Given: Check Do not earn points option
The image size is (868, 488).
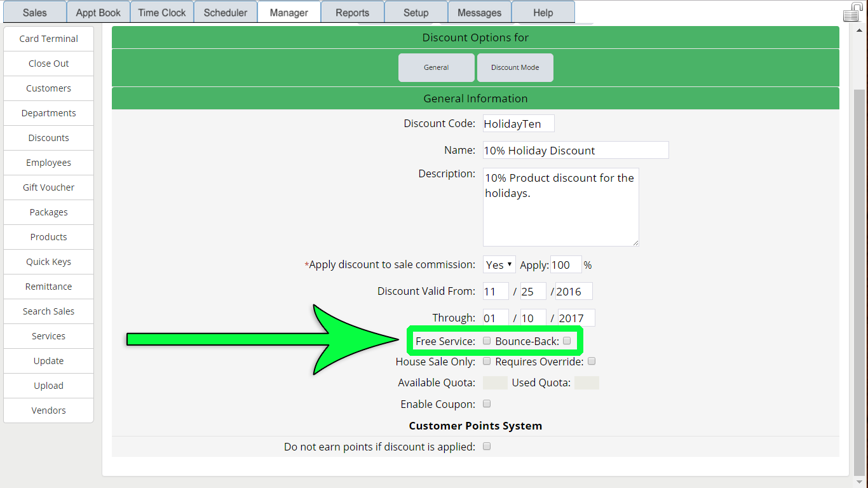Looking at the screenshot, I should pyautogui.click(x=487, y=446).
